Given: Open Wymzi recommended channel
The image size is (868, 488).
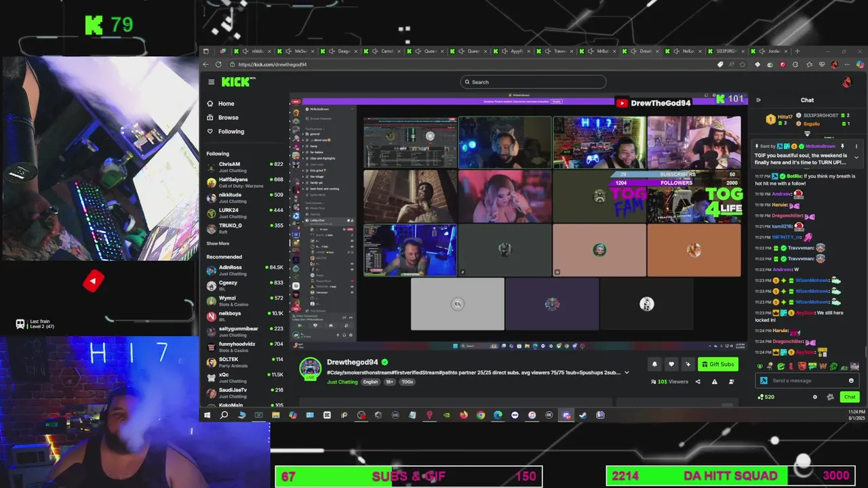Looking at the screenshot, I should (245, 301).
